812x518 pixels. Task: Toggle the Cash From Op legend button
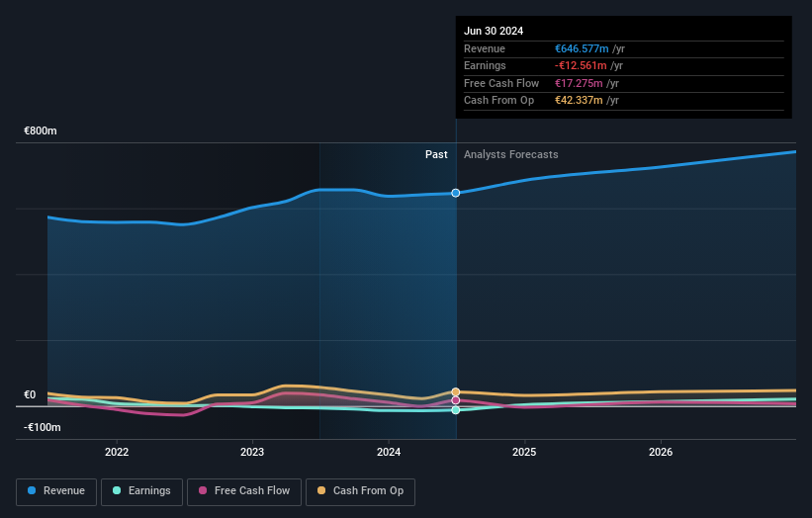(x=360, y=491)
